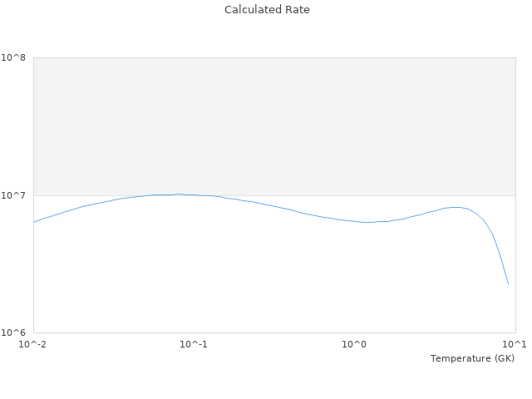Image resolution: width=532 pixels, height=399 pixels.
Task: Click the steep falling curve segment near 10^1
Action: click(x=499, y=254)
